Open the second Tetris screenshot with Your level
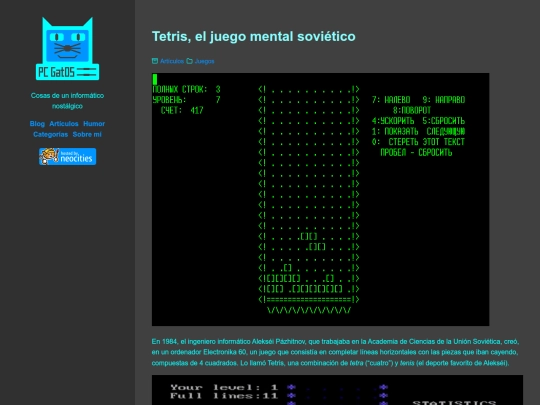Image resolution: width=540 pixels, height=405 pixels. click(338, 390)
